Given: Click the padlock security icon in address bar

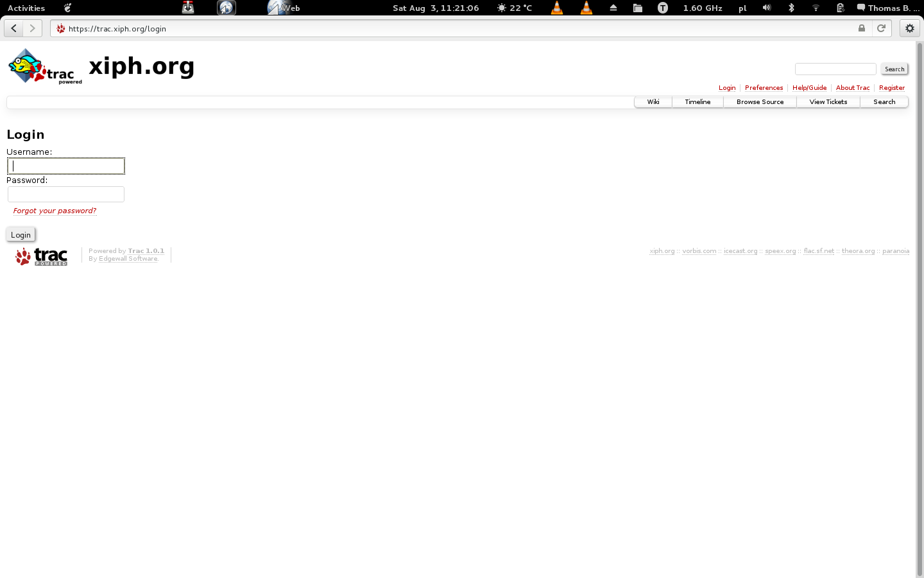Looking at the screenshot, I should click(x=862, y=28).
